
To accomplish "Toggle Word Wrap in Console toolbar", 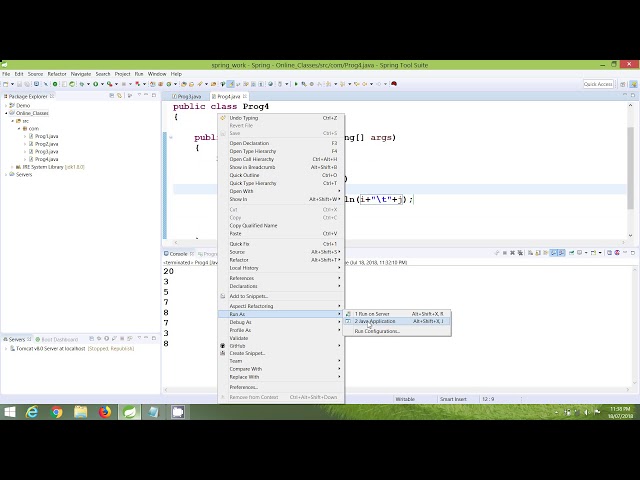I will (x=545, y=253).
